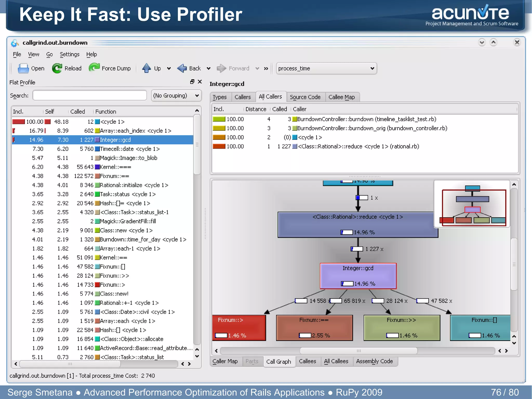This screenshot has height=399, width=532.
Task: Open the No Grouping dropdown
Action: (x=176, y=96)
